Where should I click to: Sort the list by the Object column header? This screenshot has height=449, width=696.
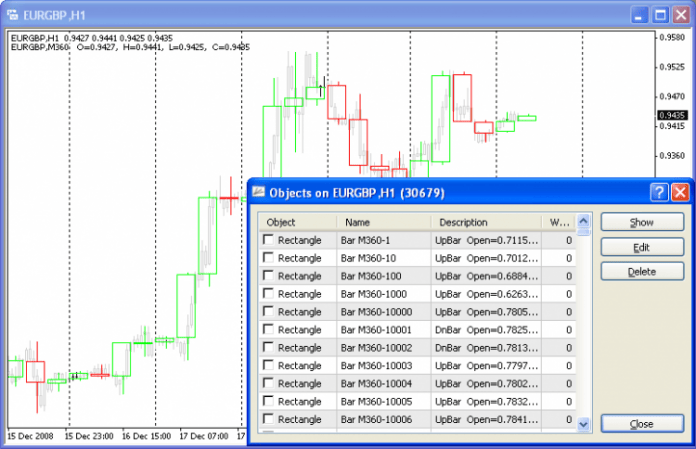point(297,222)
